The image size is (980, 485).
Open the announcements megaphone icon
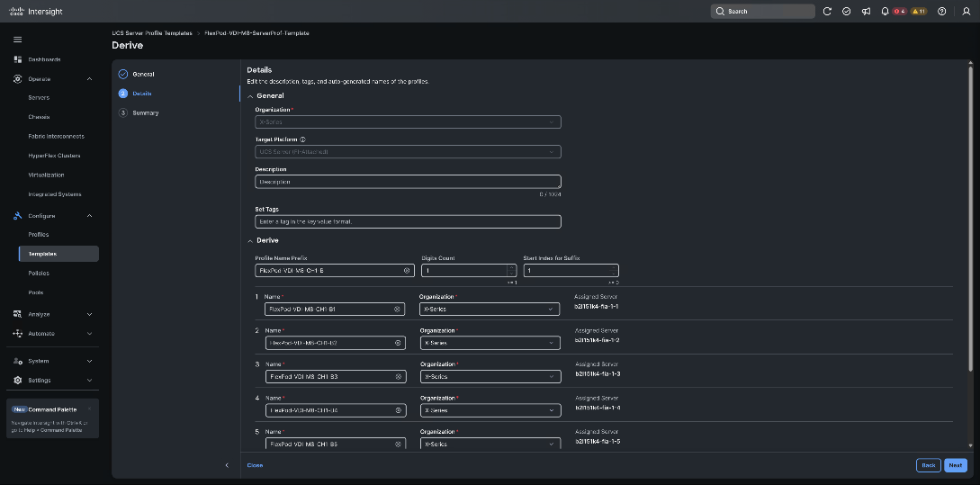[866, 12]
